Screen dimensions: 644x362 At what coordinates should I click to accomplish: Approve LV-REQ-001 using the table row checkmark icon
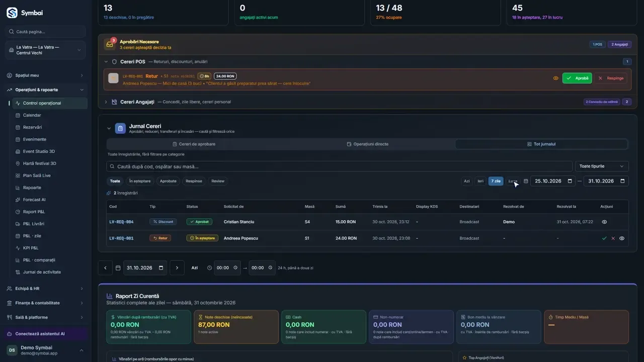click(x=604, y=238)
